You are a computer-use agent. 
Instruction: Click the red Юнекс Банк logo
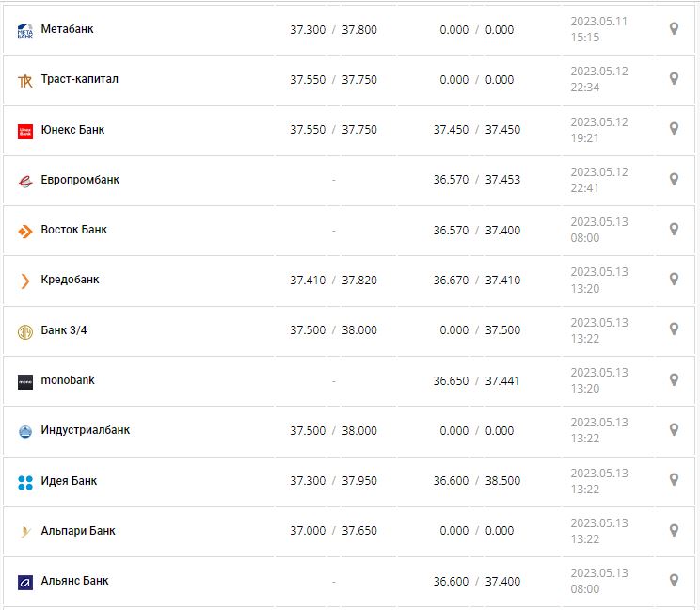pyautogui.click(x=25, y=131)
